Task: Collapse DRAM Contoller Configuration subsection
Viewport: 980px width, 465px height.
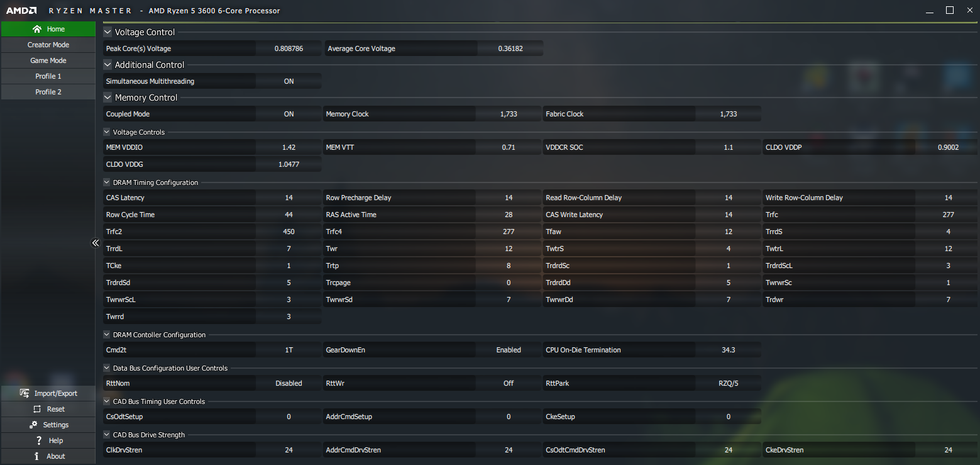Action: pyautogui.click(x=106, y=335)
